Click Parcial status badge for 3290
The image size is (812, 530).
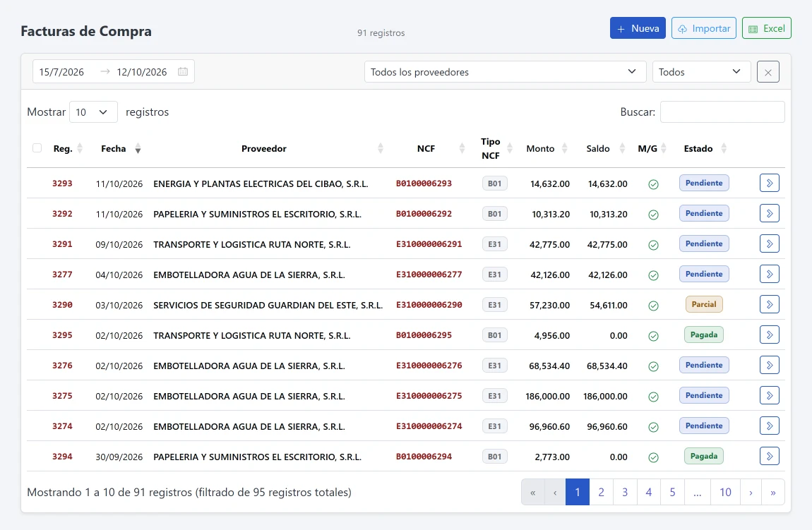point(704,304)
